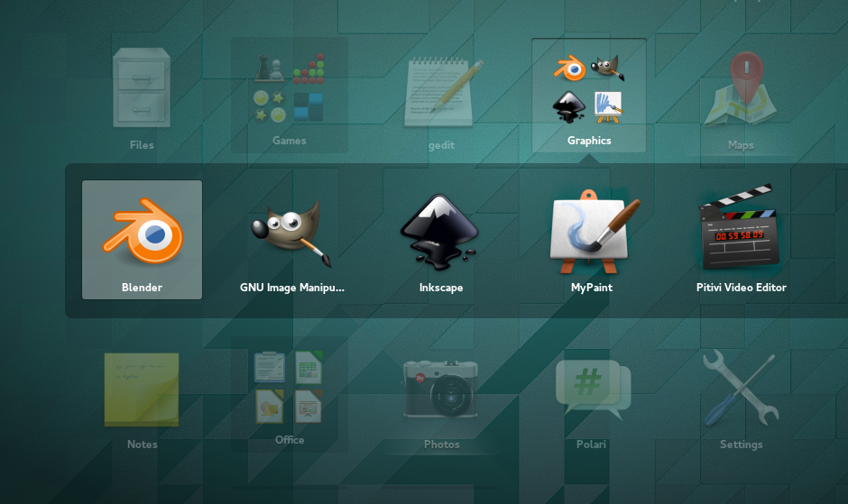Open the GIMP mascot icon
The image size is (848, 504).
(x=291, y=232)
